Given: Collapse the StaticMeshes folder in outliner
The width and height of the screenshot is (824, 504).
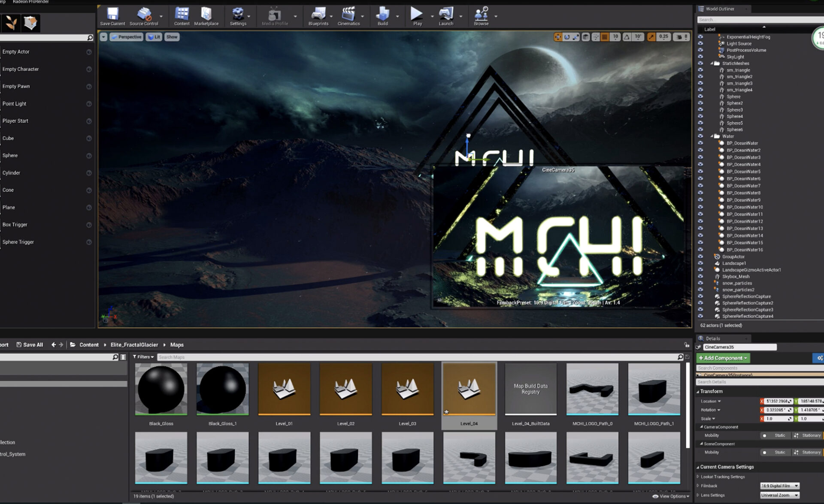Looking at the screenshot, I should [712, 63].
